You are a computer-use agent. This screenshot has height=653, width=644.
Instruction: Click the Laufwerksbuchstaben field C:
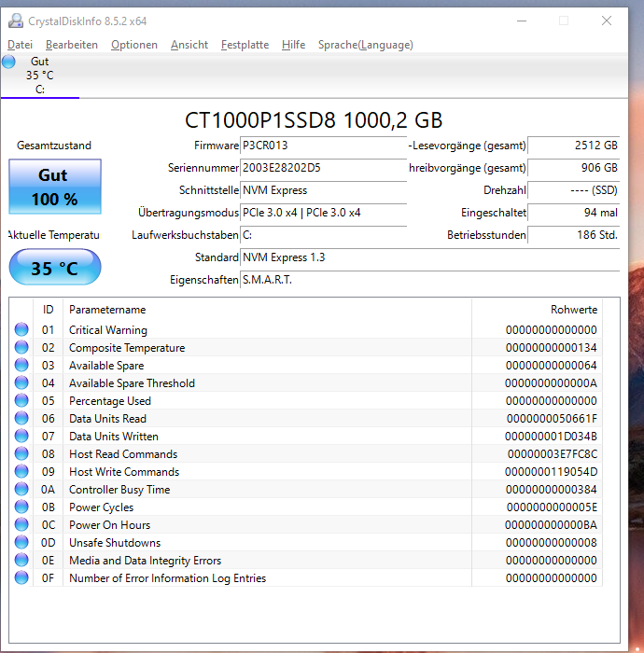[323, 235]
